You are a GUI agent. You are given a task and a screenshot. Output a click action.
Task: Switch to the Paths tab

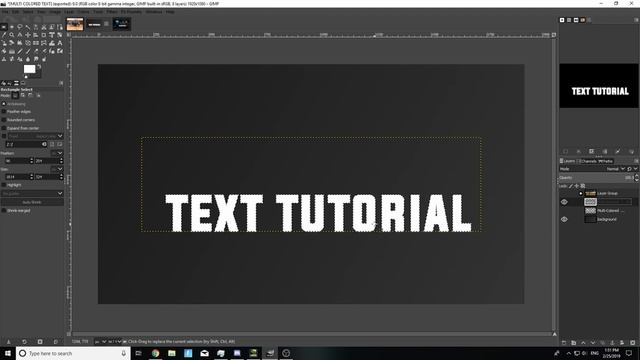[x=606, y=161]
